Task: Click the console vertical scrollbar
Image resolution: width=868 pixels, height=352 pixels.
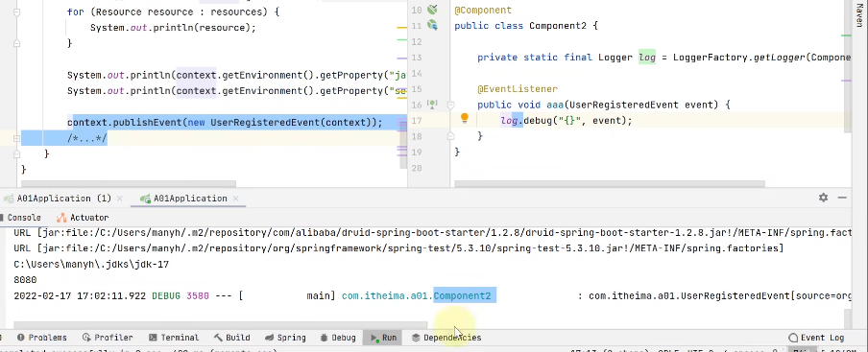Action: [848, 318]
